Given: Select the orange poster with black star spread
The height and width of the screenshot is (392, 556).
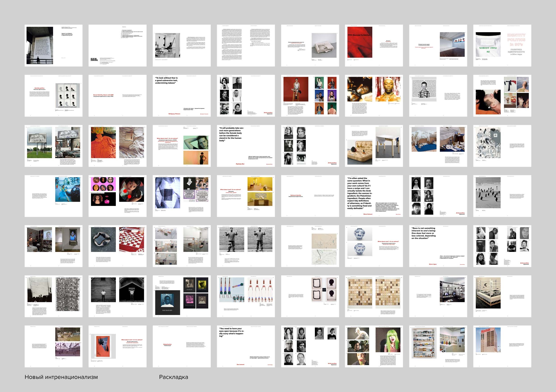Looking at the screenshot, I should pyautogui.click(x=117, y=346).
